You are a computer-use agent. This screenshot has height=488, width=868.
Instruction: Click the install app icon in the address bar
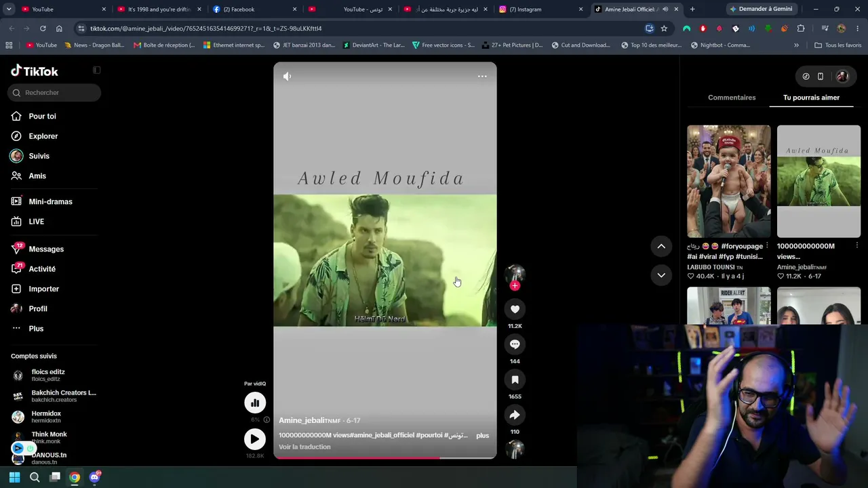click(x=650, y=28)
